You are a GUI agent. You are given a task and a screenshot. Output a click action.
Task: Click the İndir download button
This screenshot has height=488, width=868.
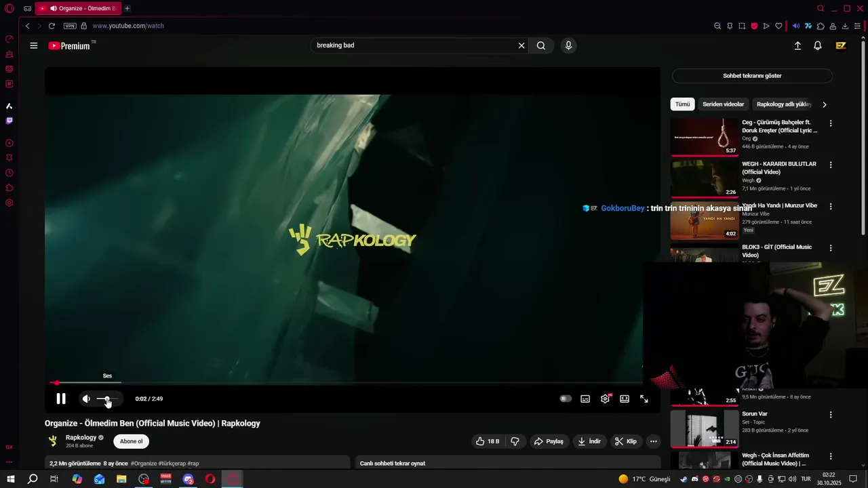point(589,441)
